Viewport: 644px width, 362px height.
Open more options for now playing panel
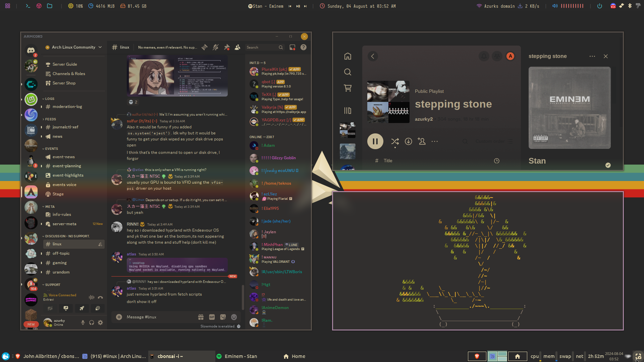(592, 56)
